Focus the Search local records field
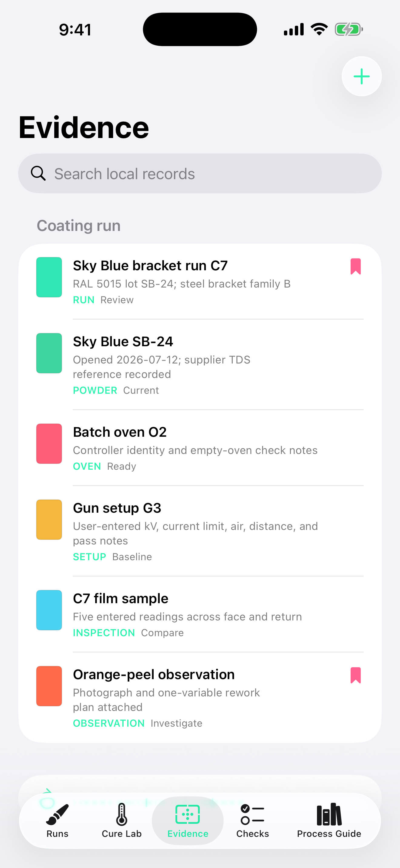Viewport: 400px width, 868px height. point(200,173)
